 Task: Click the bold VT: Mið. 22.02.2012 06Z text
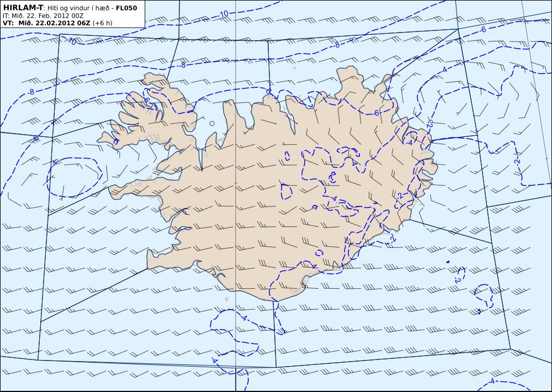click(x=46, y=23)
